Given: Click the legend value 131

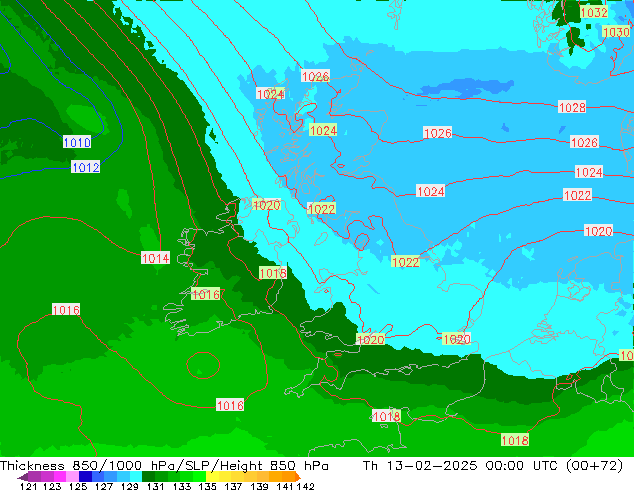Looking at the screenshot, I should (x=155, y=486).
